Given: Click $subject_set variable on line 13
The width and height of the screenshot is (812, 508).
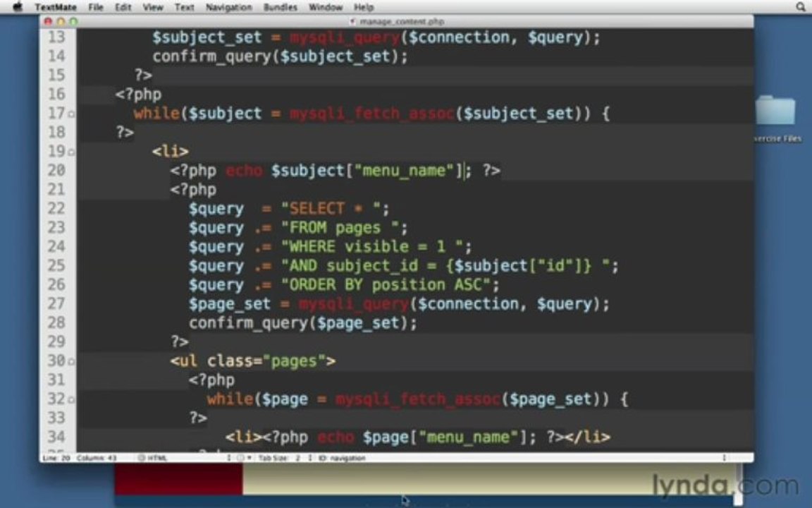Looking at the screenshot, I should (207, 38).
